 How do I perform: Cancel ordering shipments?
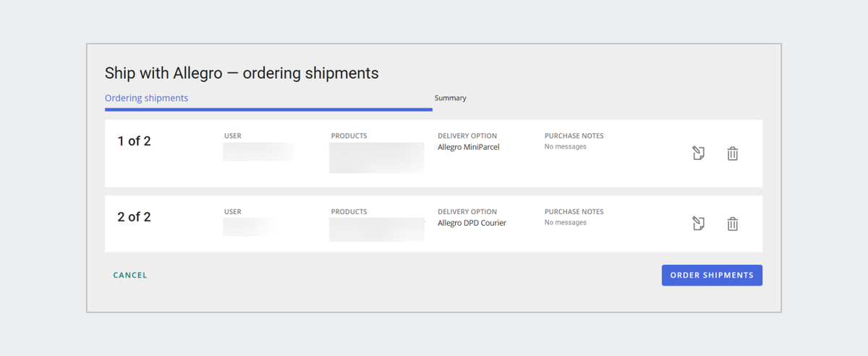pyautogui.click(x=130, y=275)
